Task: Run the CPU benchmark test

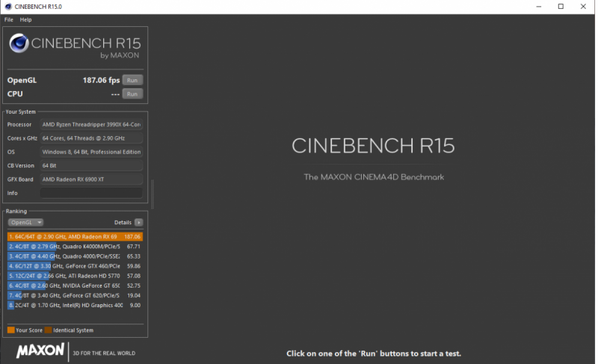Action: point(132,93)
